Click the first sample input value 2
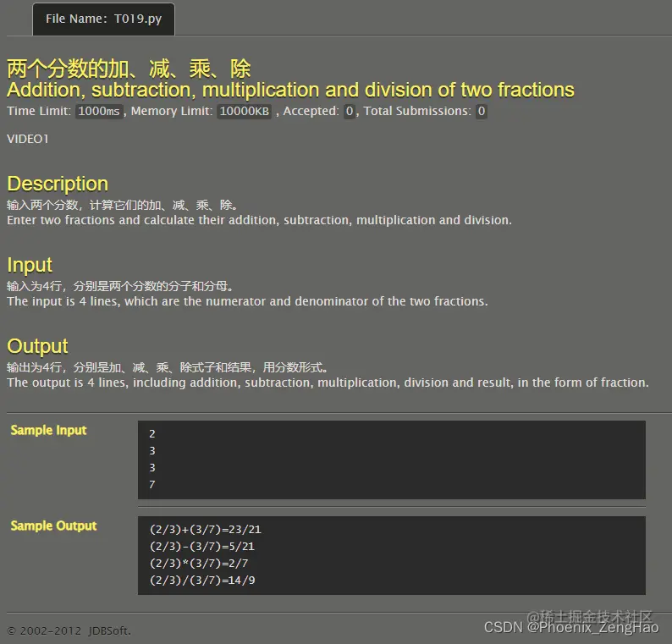The width and height of the screenshot is (672, 644). [x=152, y=433]
